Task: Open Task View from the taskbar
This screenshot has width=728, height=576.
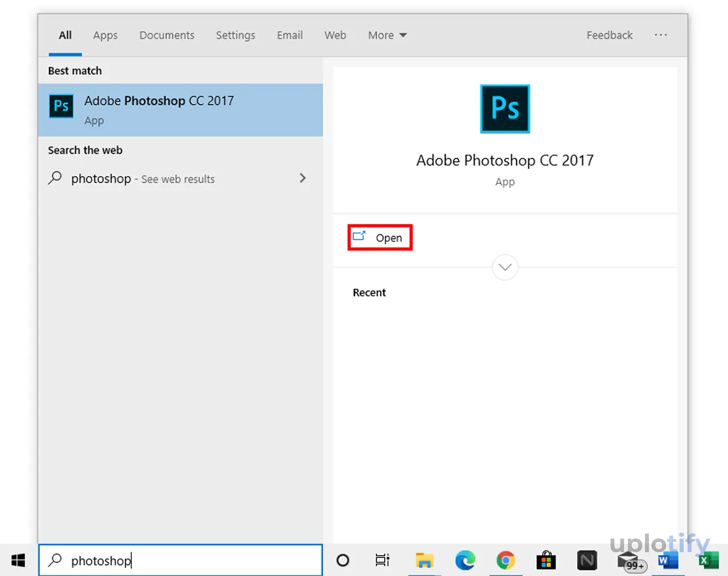Action: [x=383, y=561]
